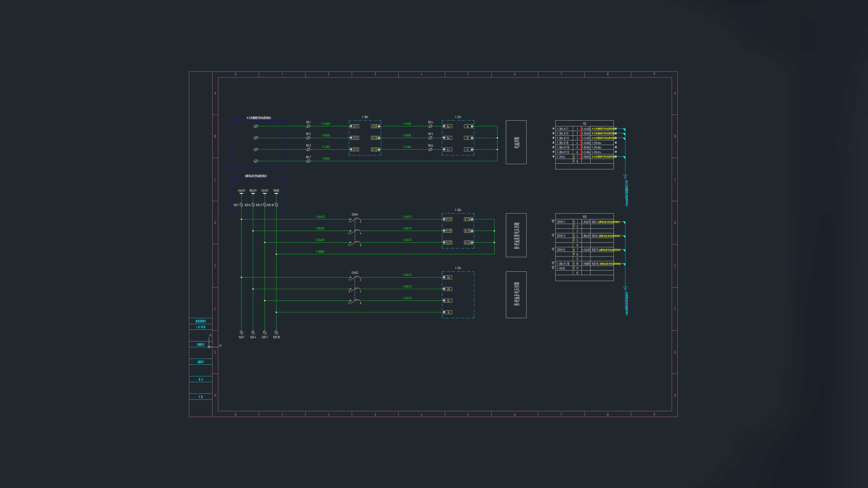
Task: Click table cell 1-30n:X1.10
Action: (564, 148)
